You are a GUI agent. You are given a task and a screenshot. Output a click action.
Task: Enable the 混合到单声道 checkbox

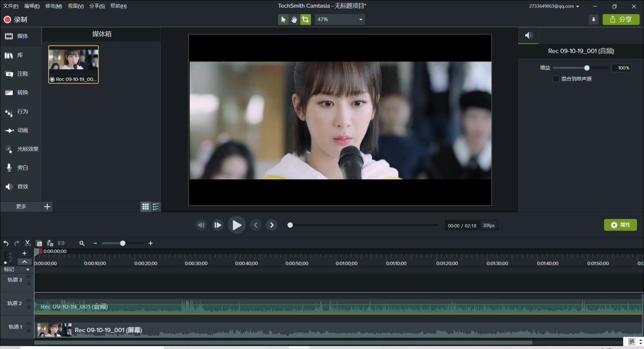[556, 79]
